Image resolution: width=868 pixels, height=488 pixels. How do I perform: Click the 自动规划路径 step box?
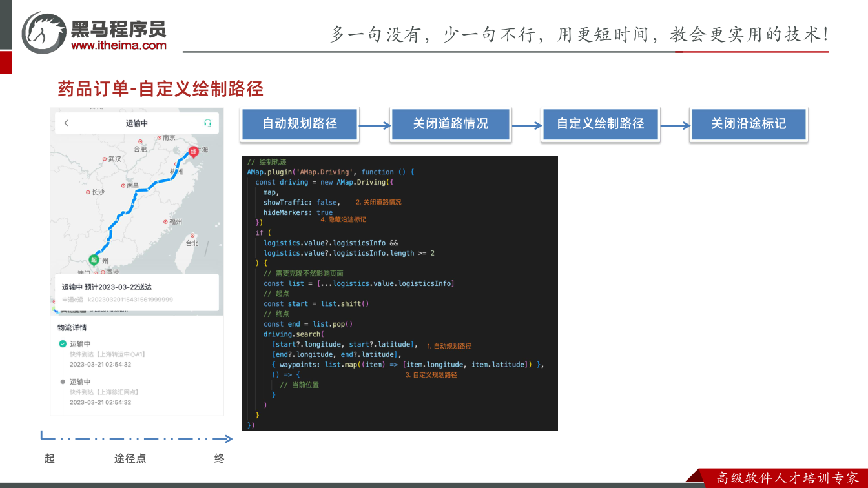tap(300, 124)
